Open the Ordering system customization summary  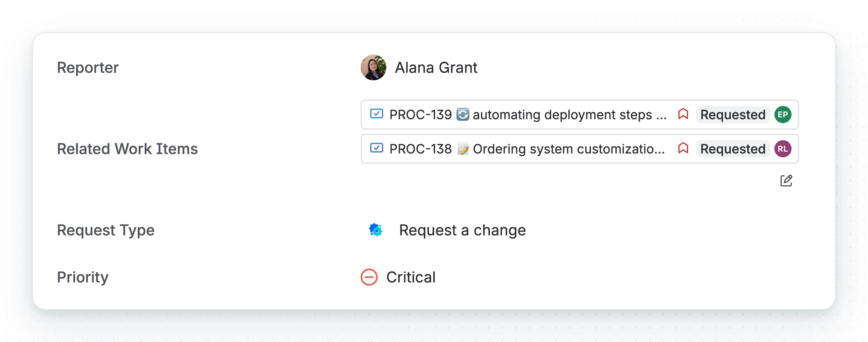(569, 149)
